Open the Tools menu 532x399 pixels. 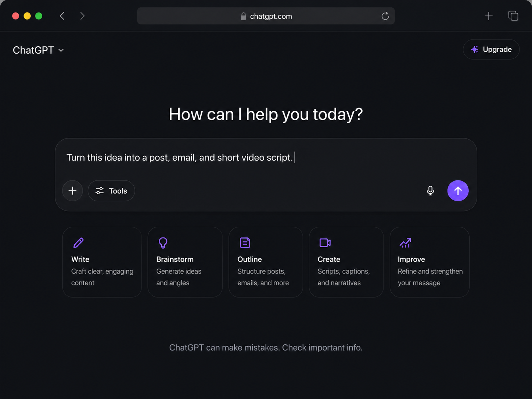pyautogui.click(x=111, y=191)
